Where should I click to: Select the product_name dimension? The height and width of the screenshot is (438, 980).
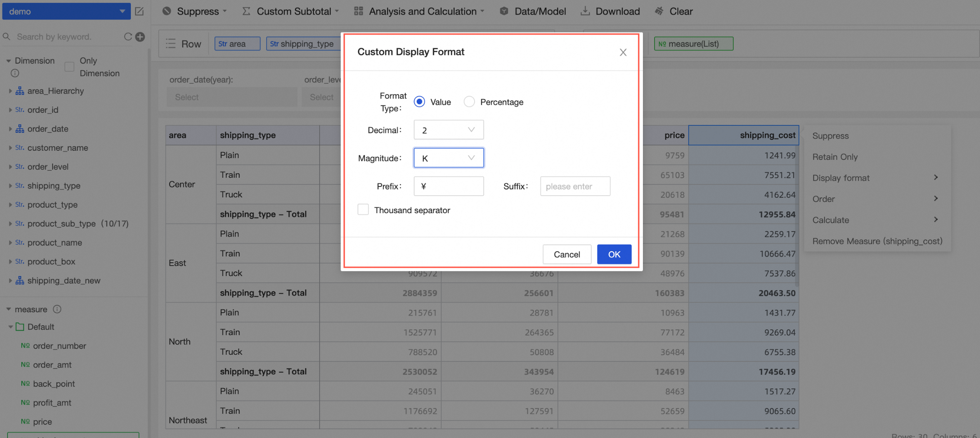55,243
